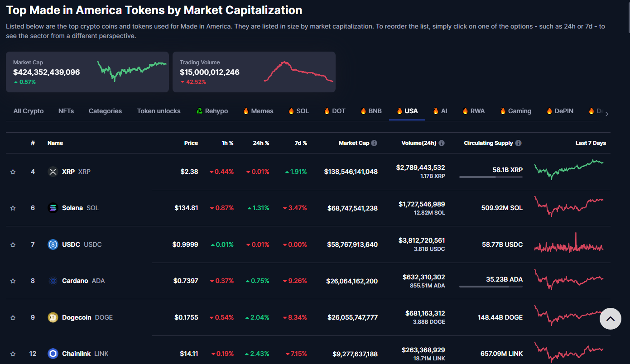
Task: Click the Circulating Supply info icon
Action: [519, 143]
